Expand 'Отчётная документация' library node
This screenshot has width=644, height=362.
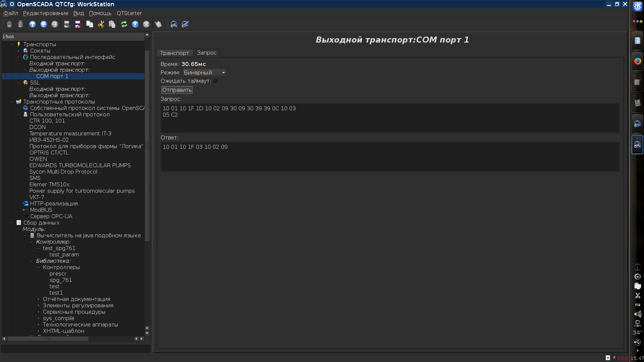(39, 299)
